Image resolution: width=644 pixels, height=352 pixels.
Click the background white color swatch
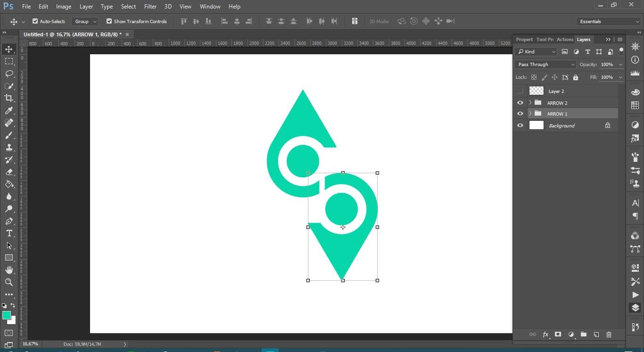pos(12,321)
